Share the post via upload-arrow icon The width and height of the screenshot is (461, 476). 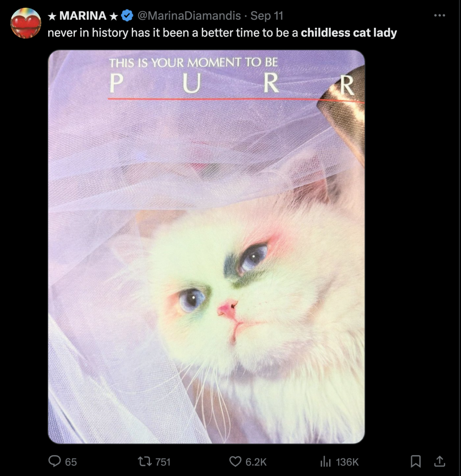coord(440,461)
